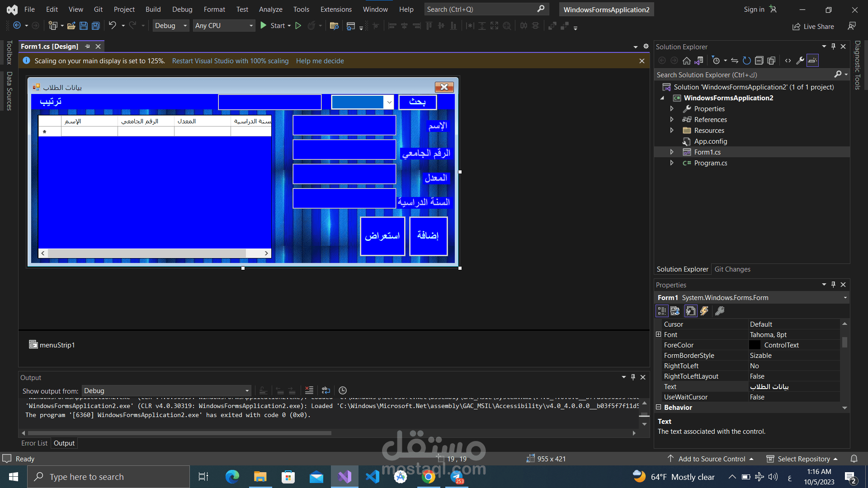Click the Windows taskbar search box
This screenshot has width=868, height=488.
point(108,477)
